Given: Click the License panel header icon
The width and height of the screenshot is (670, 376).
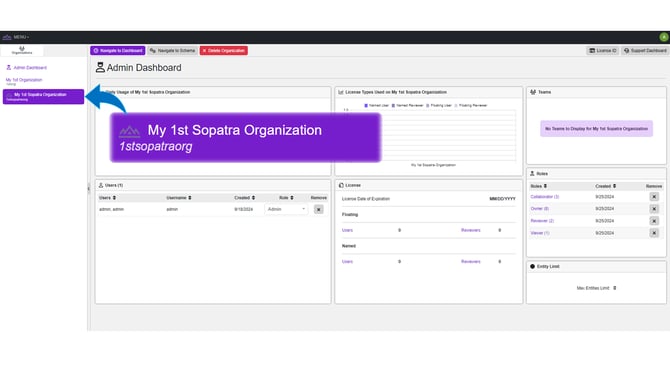Looking at the screenshot, I should point(341,185).
